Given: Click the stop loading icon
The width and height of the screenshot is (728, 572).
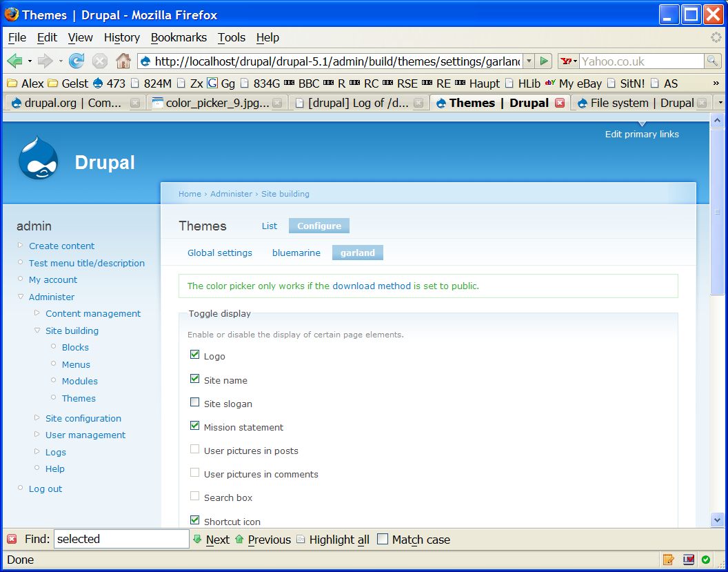Looking at the screenshot, I should coord(100,61).
